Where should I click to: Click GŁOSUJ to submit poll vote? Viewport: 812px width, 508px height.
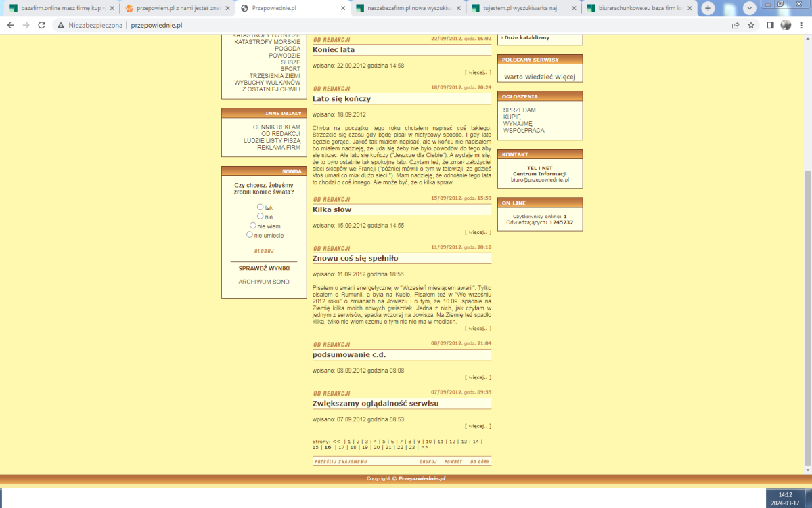coord(264,251)
